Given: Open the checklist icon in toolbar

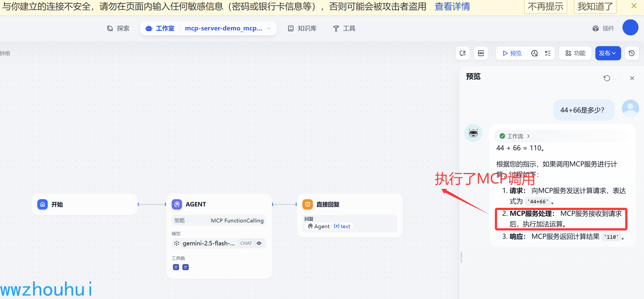Looking at the screenshot, I should [x=548, y=53].
